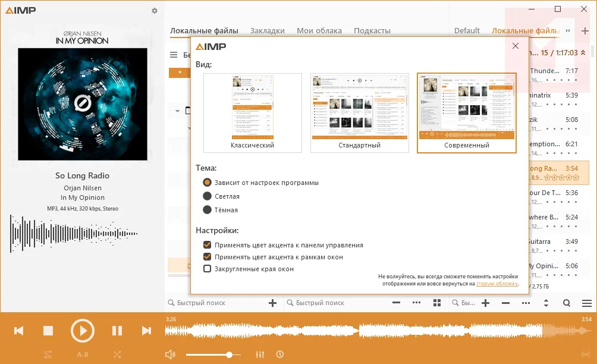The height and width of the screenshot is (364, 597).
Task: Pause the current track
Action: (117, 331)
